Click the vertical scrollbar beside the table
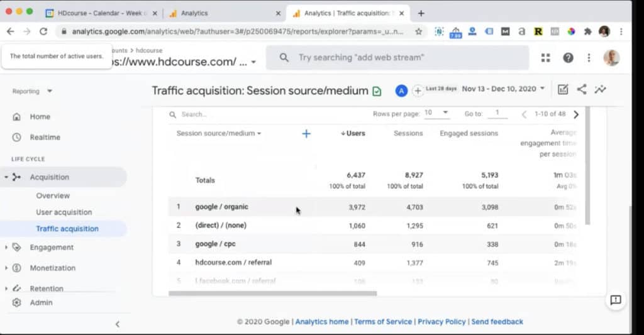This screenshot has height=335, width=644. [x=588, y=165]
